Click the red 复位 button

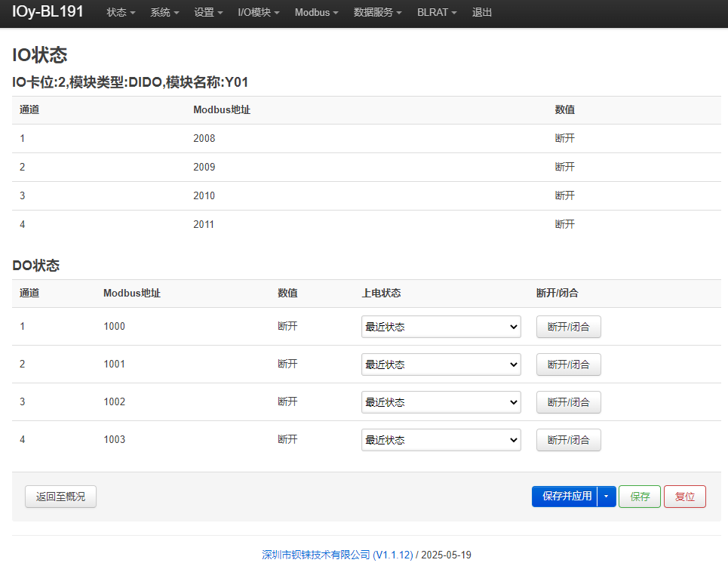(x=685, y=497)
